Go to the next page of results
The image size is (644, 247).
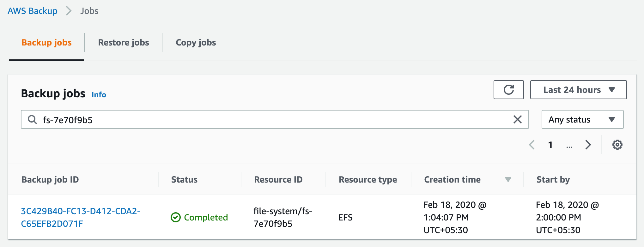point(588,145)
